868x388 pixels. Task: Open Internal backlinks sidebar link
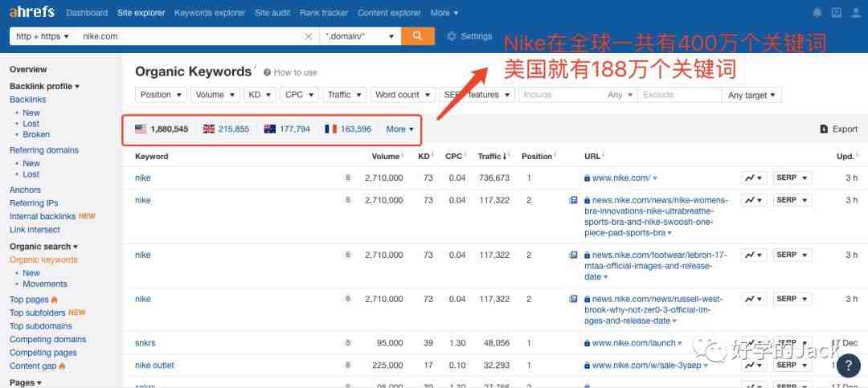tap(43, 216)
